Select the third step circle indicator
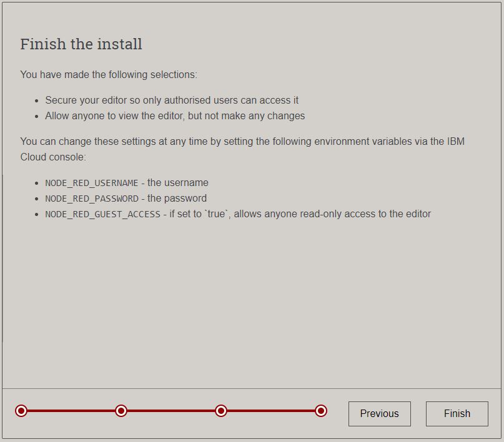The width and height of the screenshot is (504, 442). pos(220,411)
